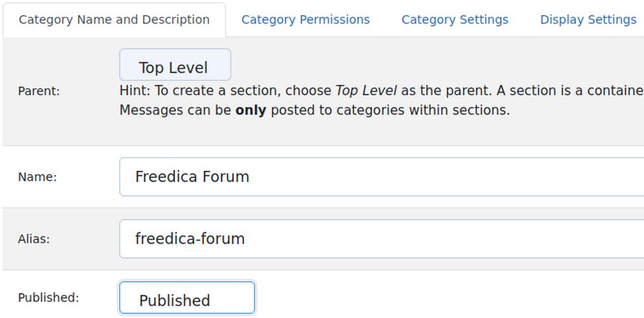Viewport: 644px width, 318px height.
Task: Click the Published: label
Action: coord(48,297)
